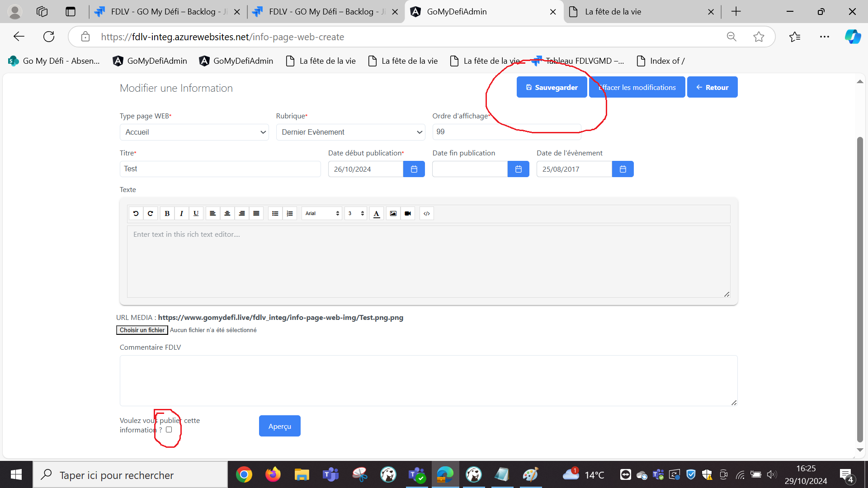Insert video using camera icon

pos(408,213)
